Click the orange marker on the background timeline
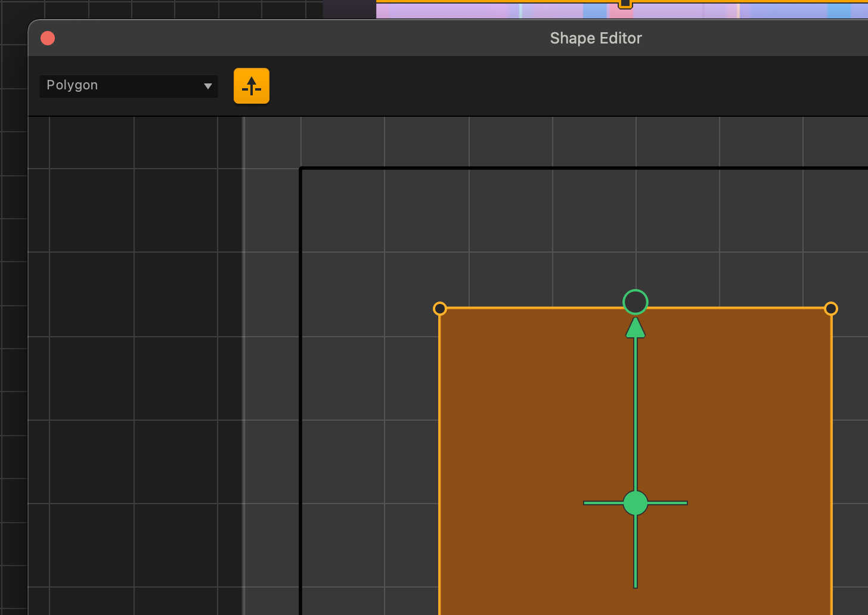The height and width of the screenshot is (615, 868). pos(625,4)
